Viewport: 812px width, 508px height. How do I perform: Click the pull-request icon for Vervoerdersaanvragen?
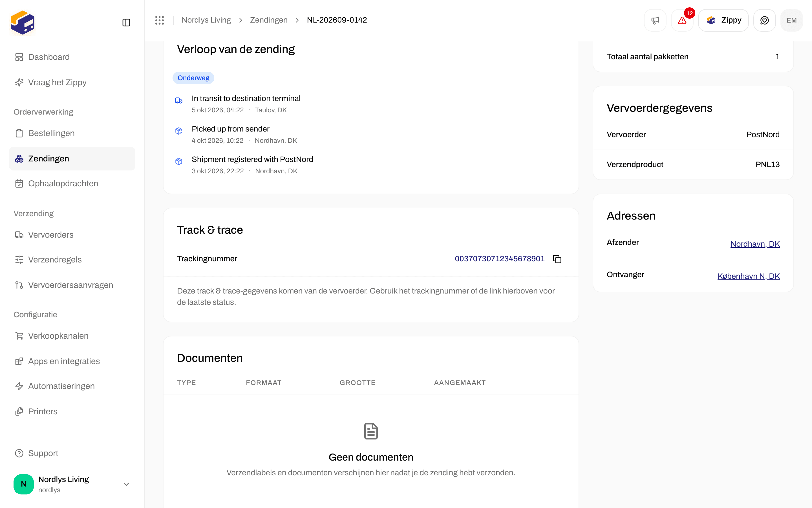(19, 285)
